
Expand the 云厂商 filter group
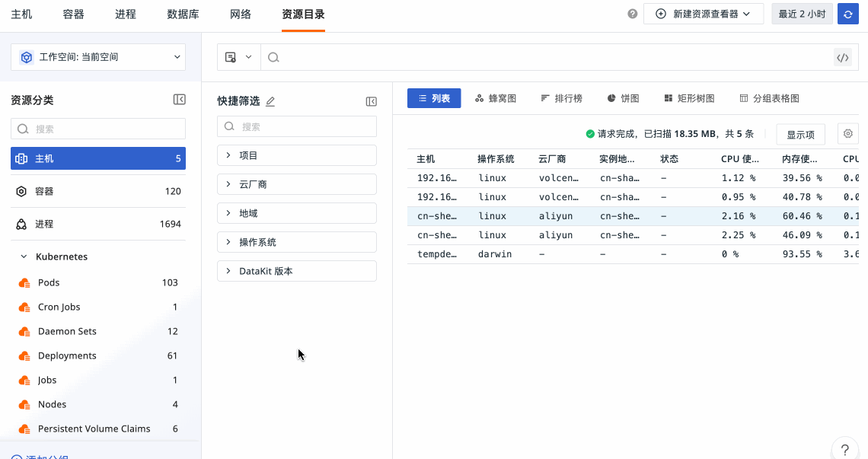[x=297, y=184]
